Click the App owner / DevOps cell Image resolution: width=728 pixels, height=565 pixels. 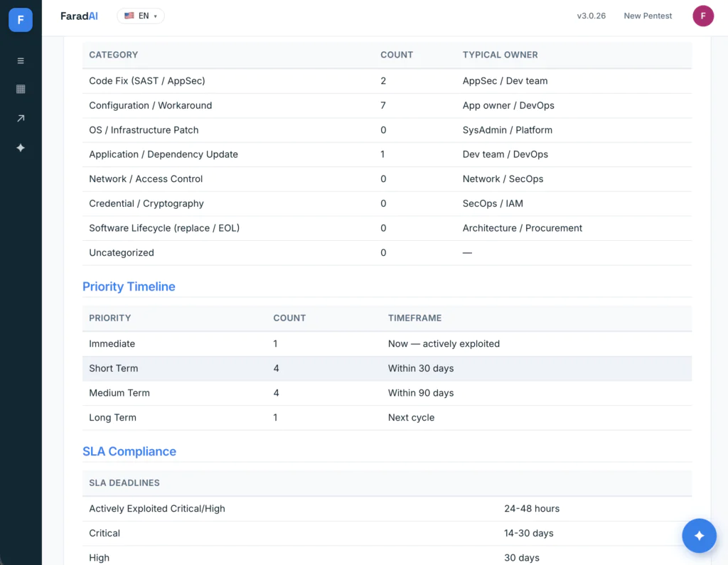508,105
